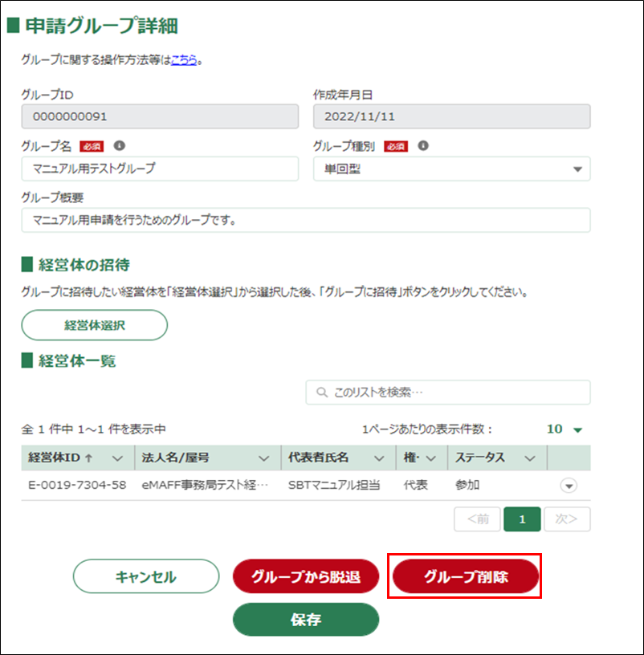Open the こちら help link
The height and width of the screenshot is (655, 644).
[x=184, y=59]
